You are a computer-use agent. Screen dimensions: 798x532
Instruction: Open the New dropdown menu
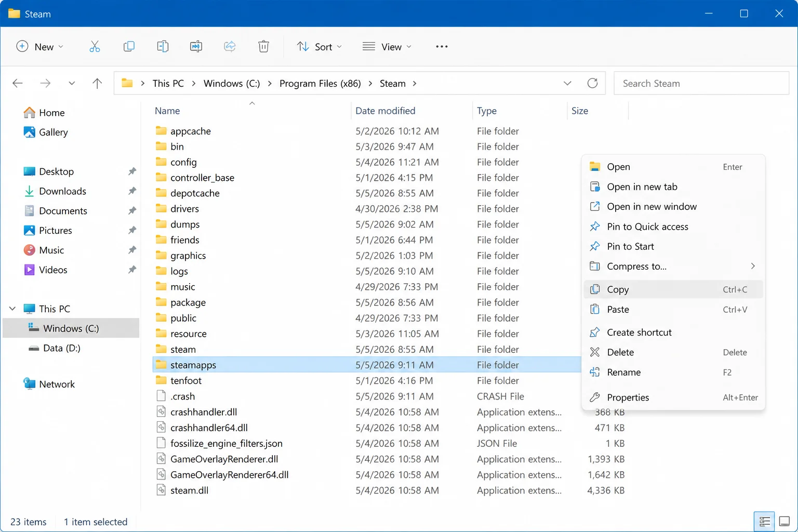(40, 47)
